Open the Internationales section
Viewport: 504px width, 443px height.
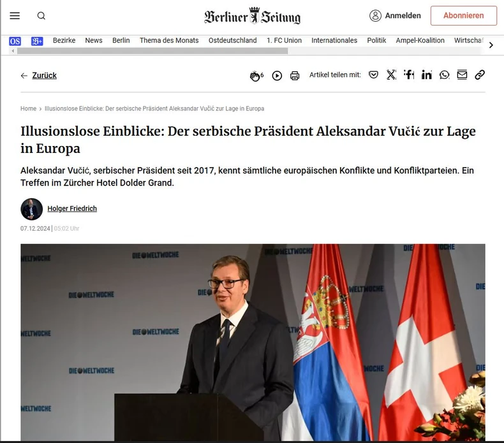(334, 41)
